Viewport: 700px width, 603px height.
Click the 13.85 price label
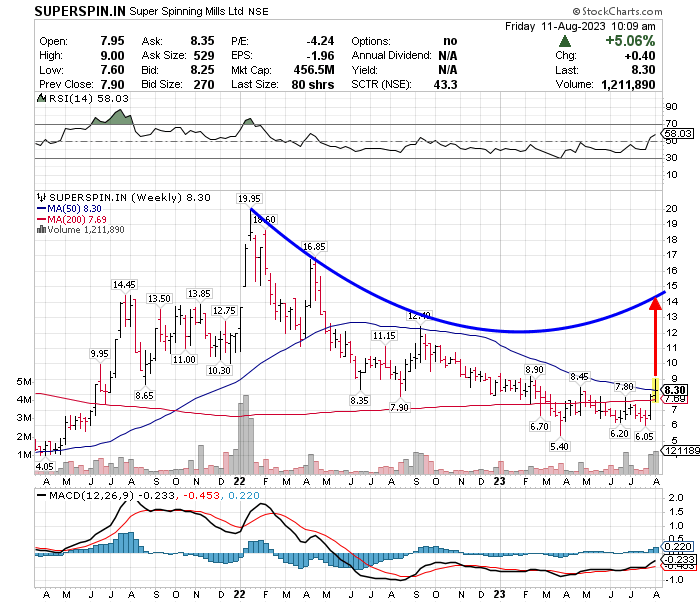pyautogui.click(x=199, y=294)
